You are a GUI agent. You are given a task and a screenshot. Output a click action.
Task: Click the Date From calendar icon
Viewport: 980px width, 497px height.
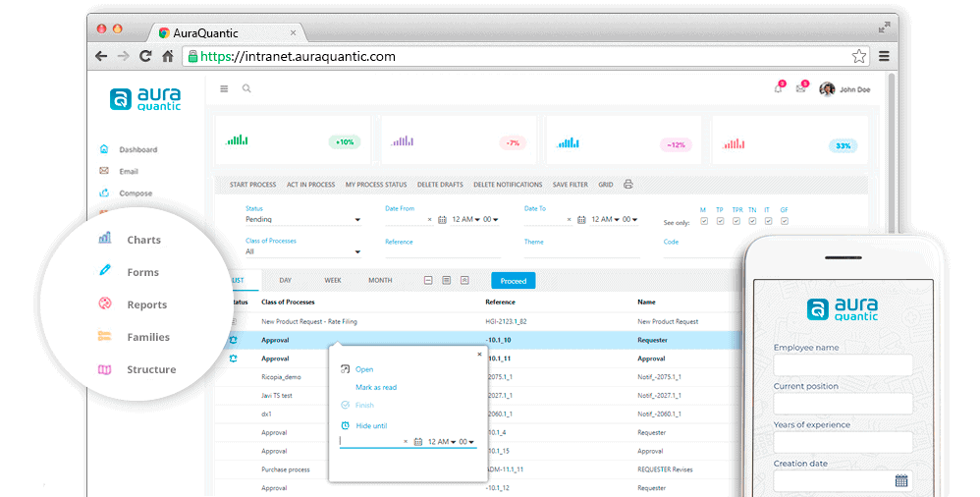point(442,220)
